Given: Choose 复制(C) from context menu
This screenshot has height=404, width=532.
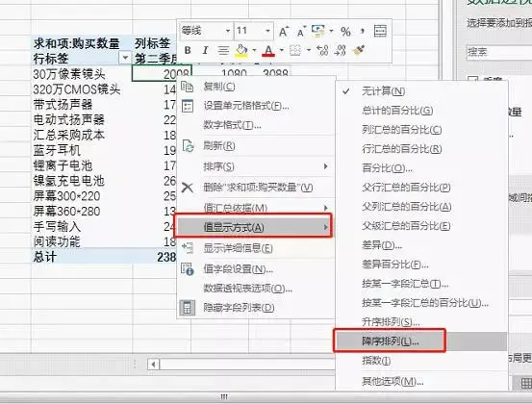Looking at the screenshot, I should 256,87.
